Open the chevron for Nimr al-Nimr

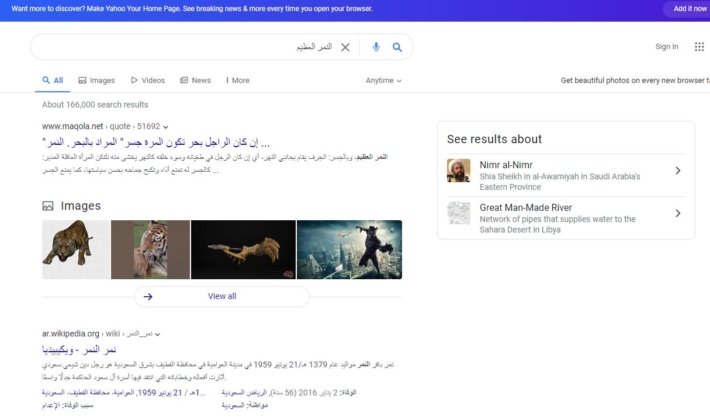pos(678,171)
